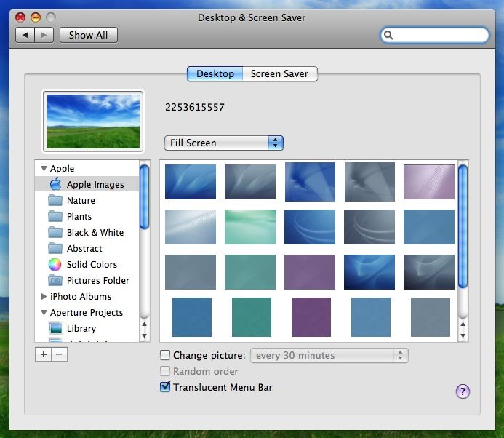
Task: Click the forward navigation arrow button
Action: point(44,35)
